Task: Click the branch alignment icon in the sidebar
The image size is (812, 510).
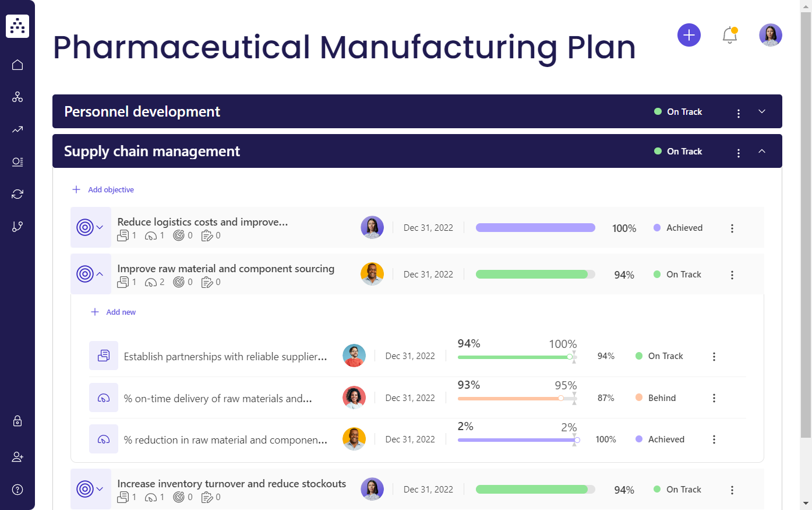Action: pos(17,226)
